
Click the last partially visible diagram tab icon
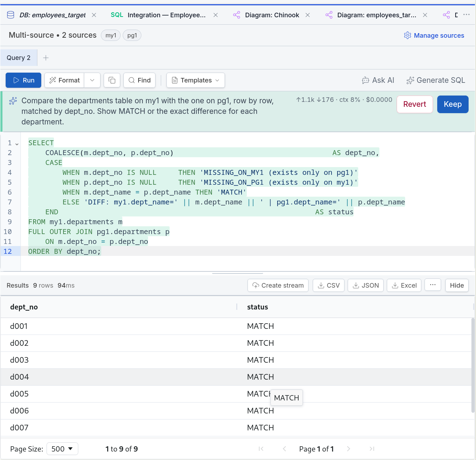(x=446, y=15)
